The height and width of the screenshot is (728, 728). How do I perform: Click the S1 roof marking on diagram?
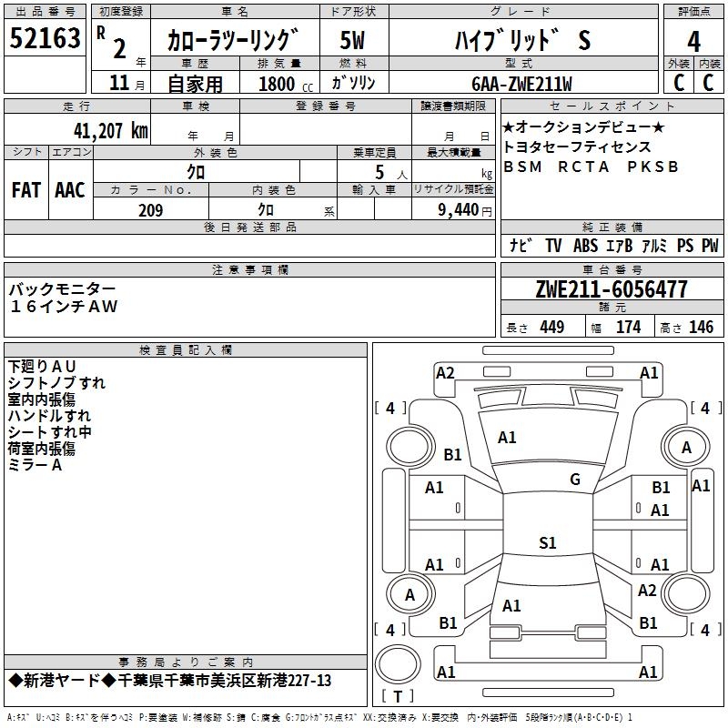[x=547, y=543]
